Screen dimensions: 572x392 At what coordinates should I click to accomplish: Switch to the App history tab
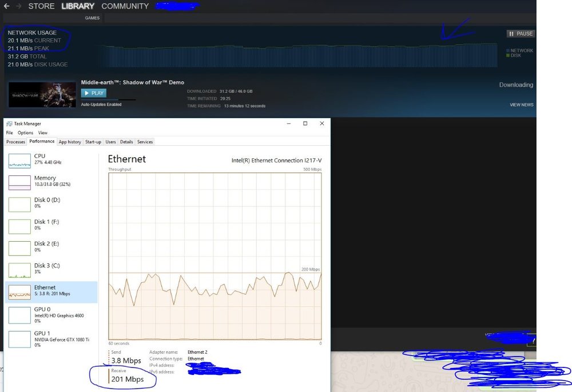click(70, 142)
